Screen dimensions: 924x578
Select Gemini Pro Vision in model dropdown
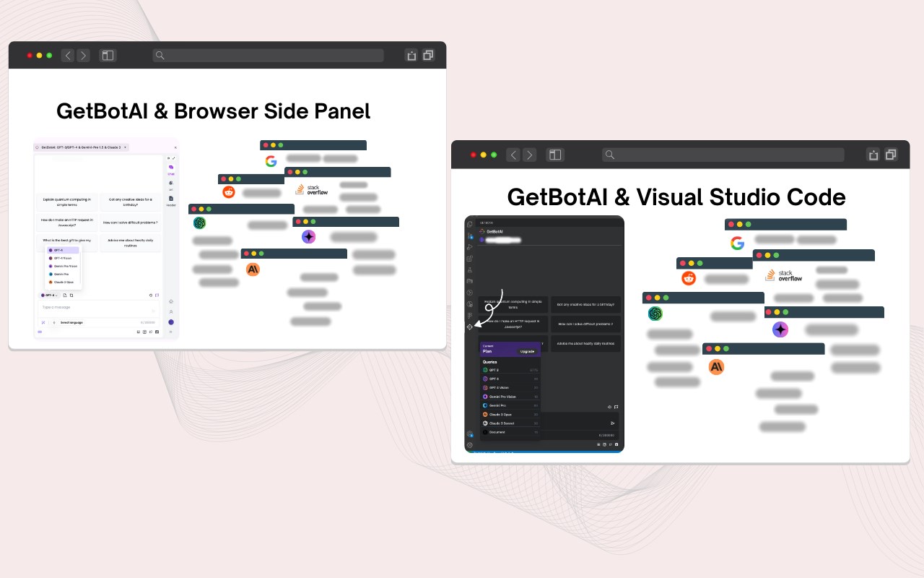pyautogui.click(x=63, y=266)
